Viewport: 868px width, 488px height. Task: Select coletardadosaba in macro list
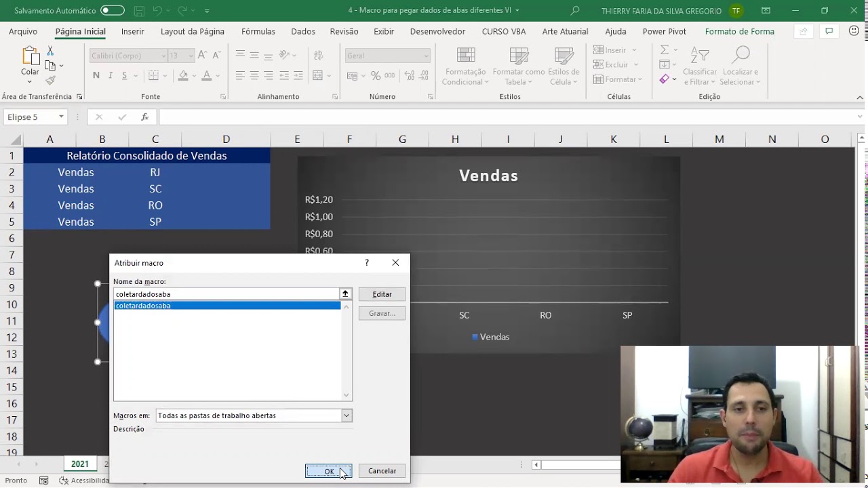coord(227,306)
